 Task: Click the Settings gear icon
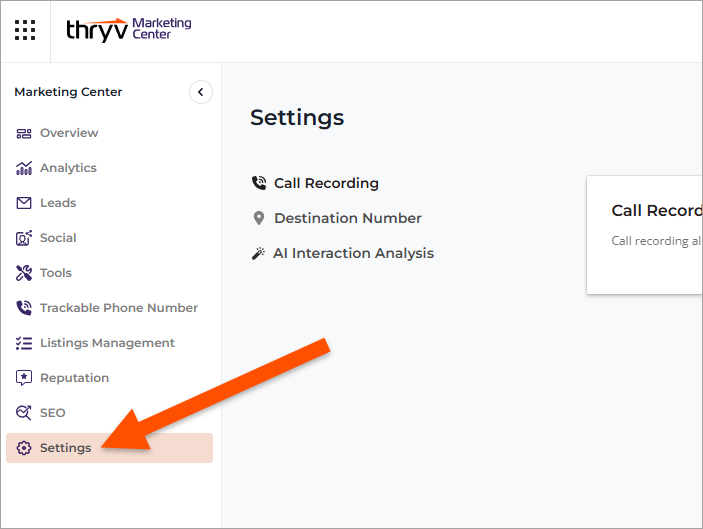click(24, 448)
